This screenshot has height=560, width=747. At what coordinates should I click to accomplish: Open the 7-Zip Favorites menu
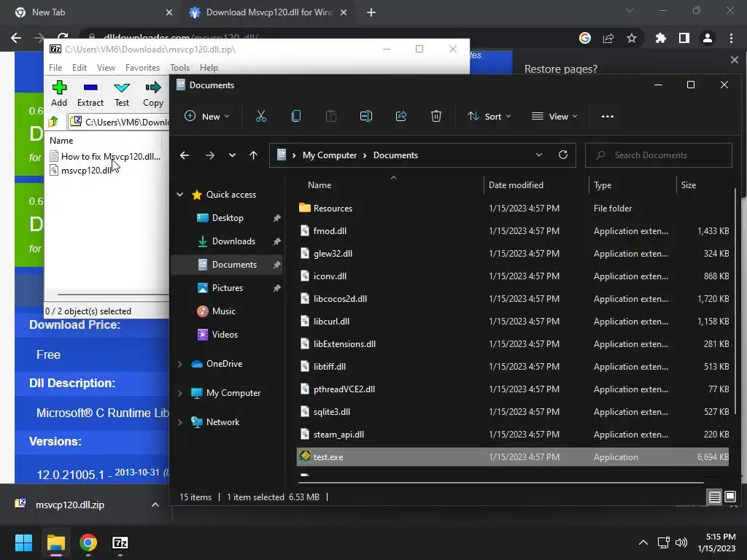(142, 68)
